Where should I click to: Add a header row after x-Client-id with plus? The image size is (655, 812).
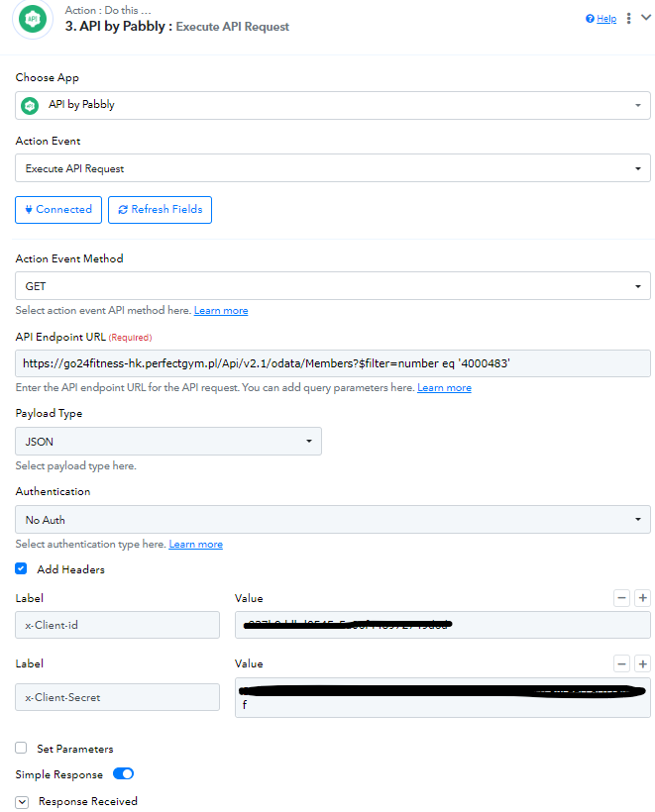coord(642,598)
